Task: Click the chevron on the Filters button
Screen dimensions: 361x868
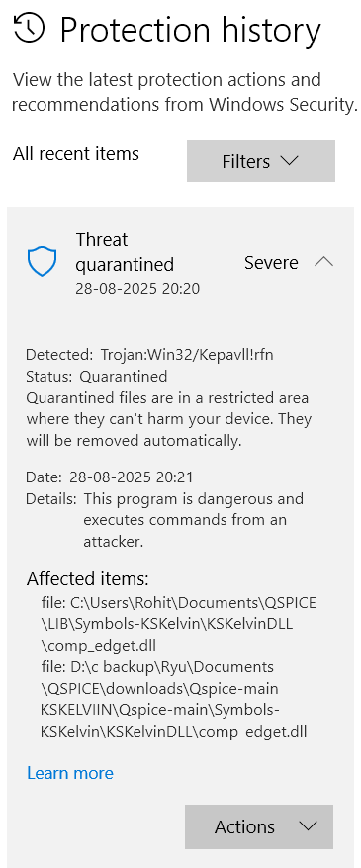Action: click(x=289, y=161)
